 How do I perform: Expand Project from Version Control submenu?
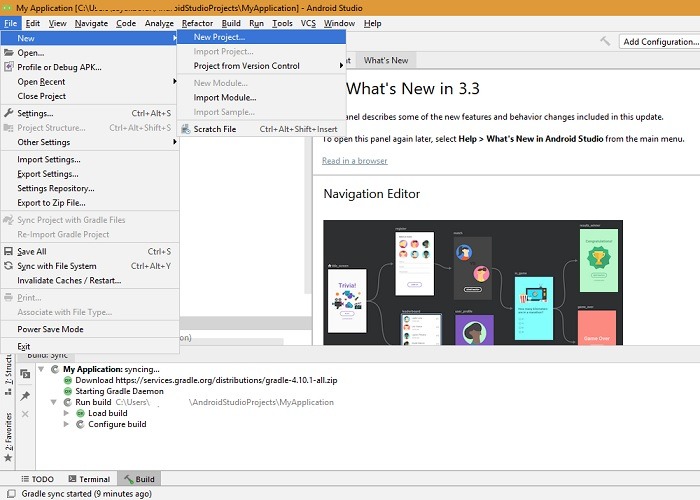tap(262, 66)
